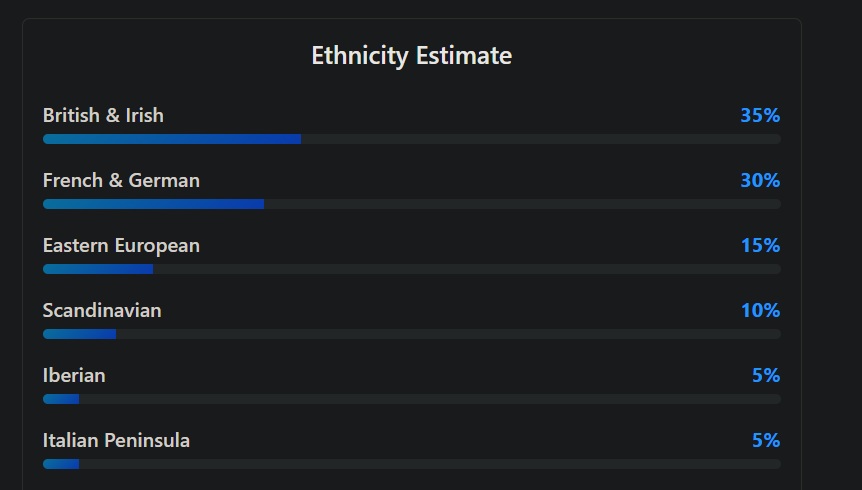Click the 5% value beside Iberian
This screenshot has width=862, height=490.
[x=766, y=375]
